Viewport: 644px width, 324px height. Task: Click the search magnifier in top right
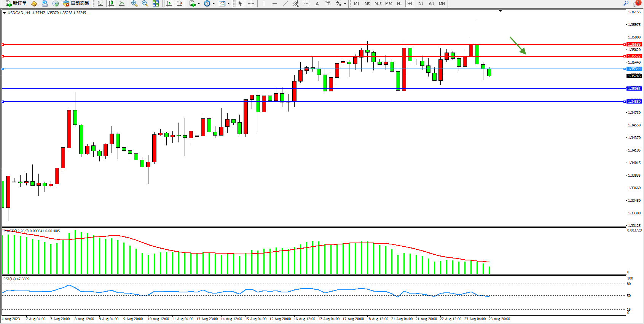626,3
